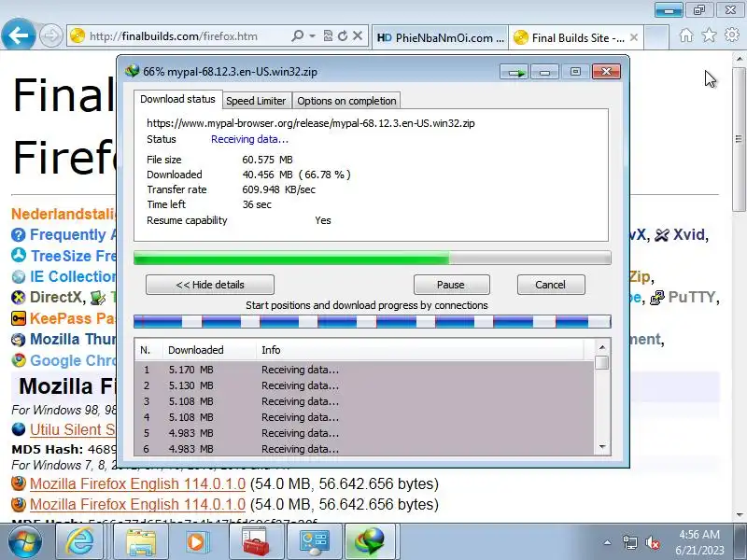Open a new blank browser tab

tap(656, 37)
